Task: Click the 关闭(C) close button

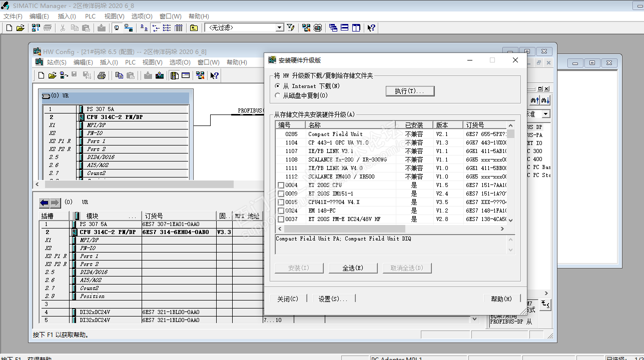Action: pyautogui.click(x=288, y=299)
